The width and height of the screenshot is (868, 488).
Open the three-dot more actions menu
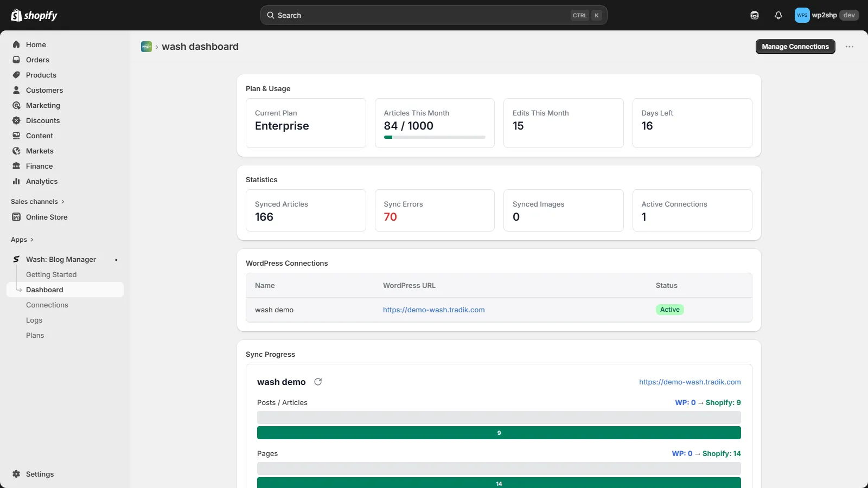point(850,47)
